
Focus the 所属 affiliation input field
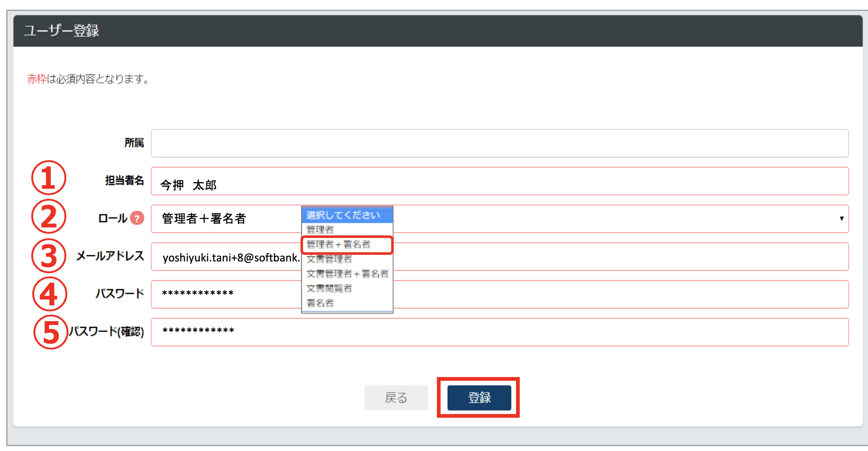pyautogui.click(x=499, y=143)
